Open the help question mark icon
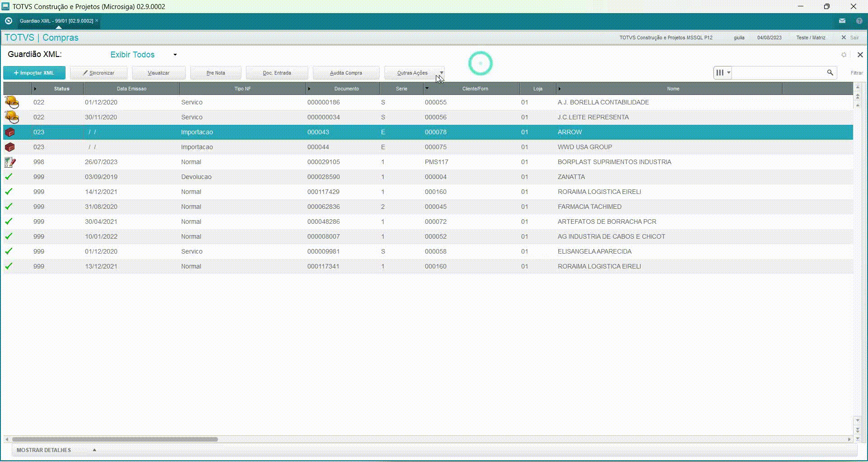 pos(859,21)
